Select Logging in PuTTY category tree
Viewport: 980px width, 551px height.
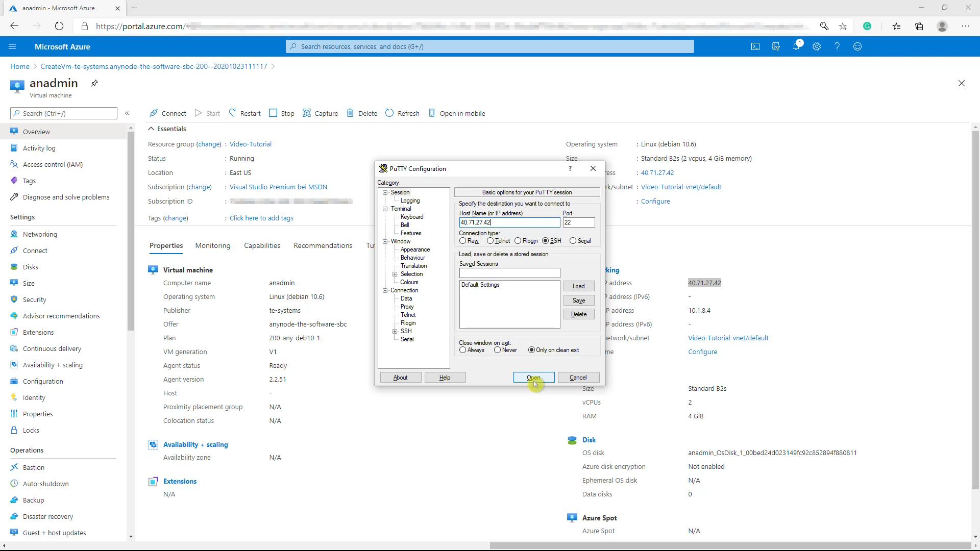coord(410,201)
